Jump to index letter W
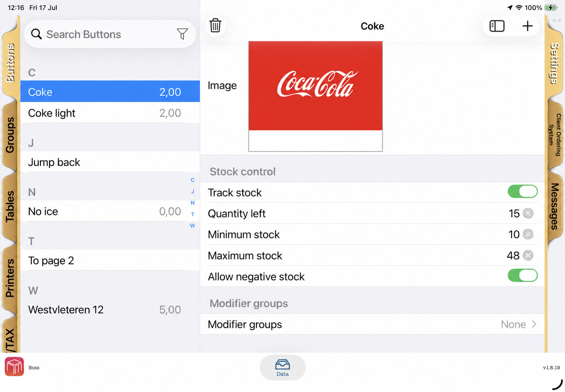565x392 pixels. click(x=193, y=226)
